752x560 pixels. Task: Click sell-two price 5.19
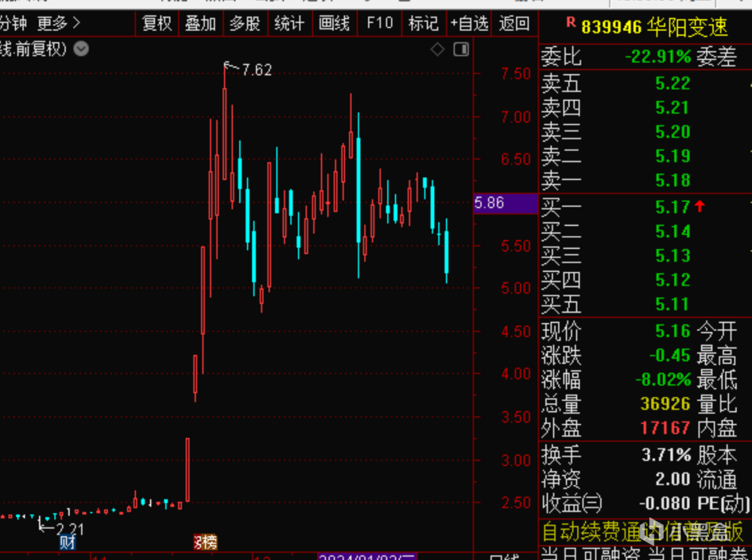click(x=673, y=156)
